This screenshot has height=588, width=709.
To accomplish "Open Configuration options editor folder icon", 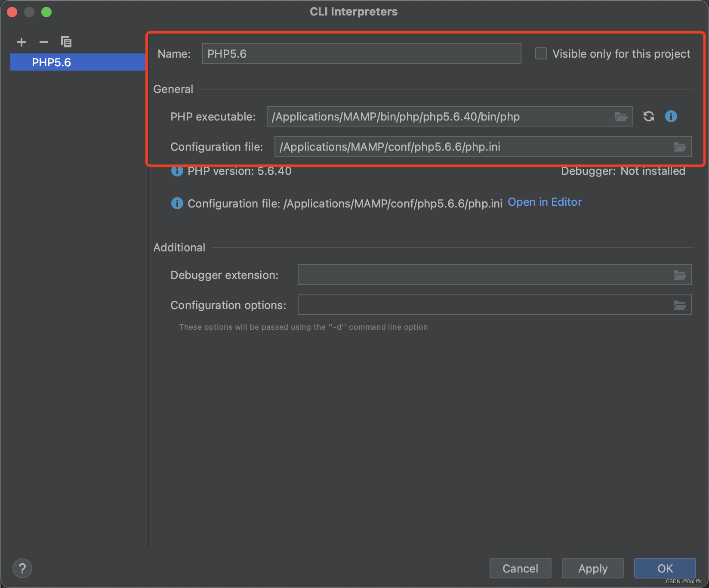I will [x=680, y=305].
